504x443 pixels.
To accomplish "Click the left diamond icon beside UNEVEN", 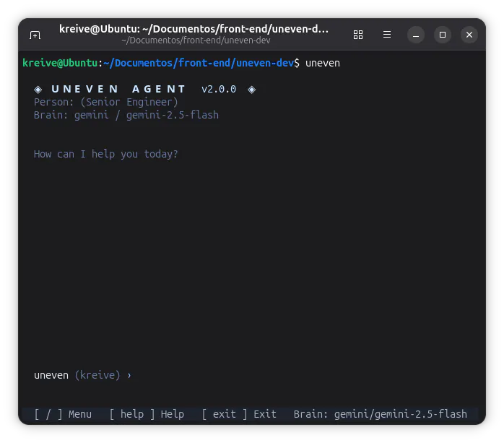I will [38, 90].
